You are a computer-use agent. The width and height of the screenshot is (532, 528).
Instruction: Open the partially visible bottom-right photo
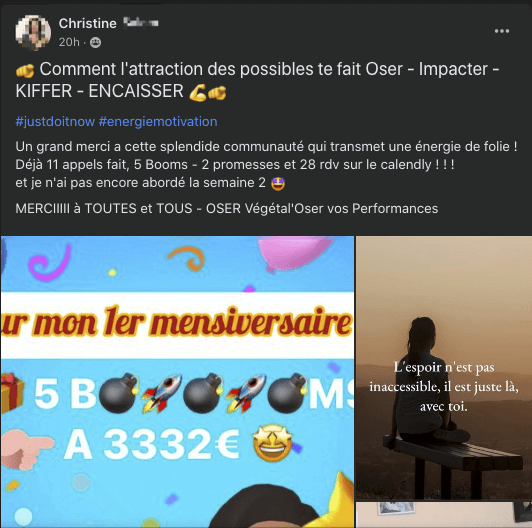click(x=444, y=515)
